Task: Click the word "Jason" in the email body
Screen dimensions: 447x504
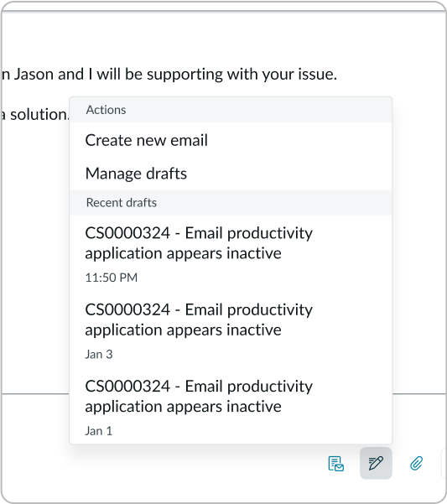Action: [34, 75]
